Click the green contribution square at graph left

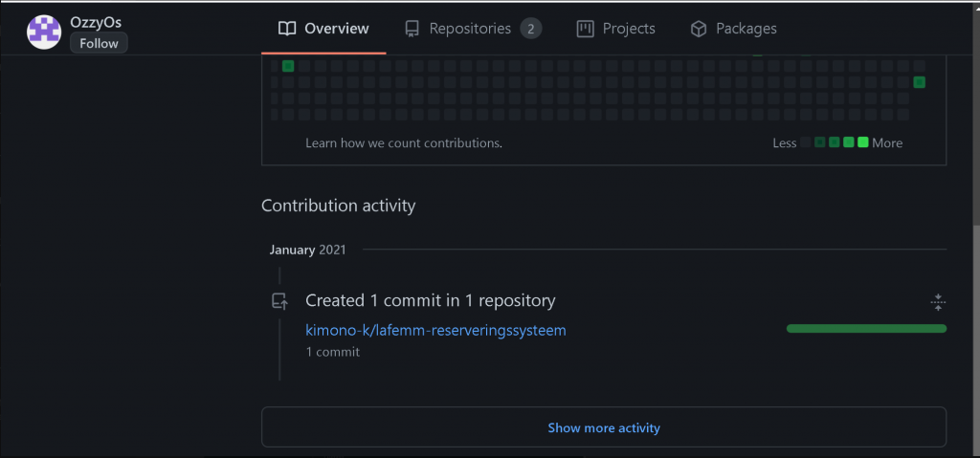pos(288,66)
